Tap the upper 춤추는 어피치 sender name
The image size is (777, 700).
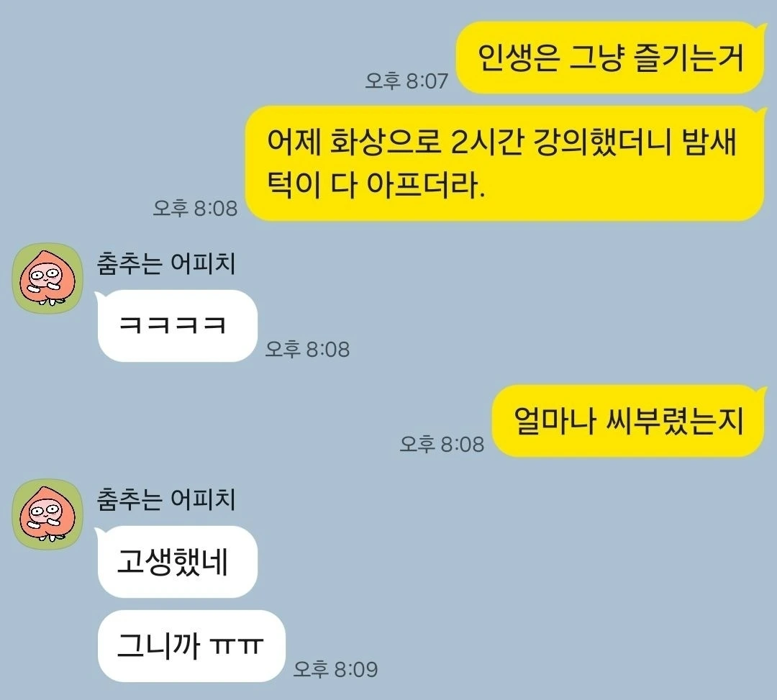[x=166, y=263]
